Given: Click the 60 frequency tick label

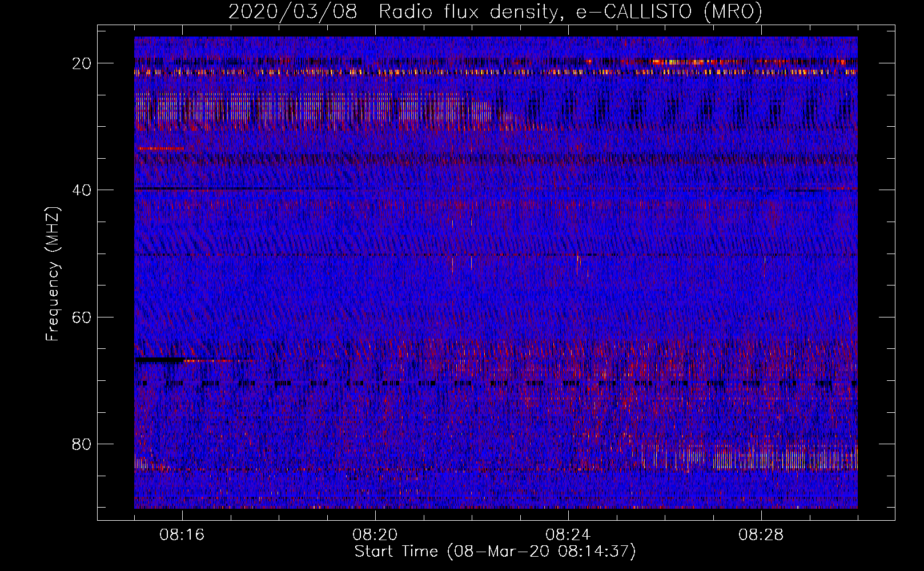Looking at the screenshot, I should pyautogui.click(x=82, y=317).
